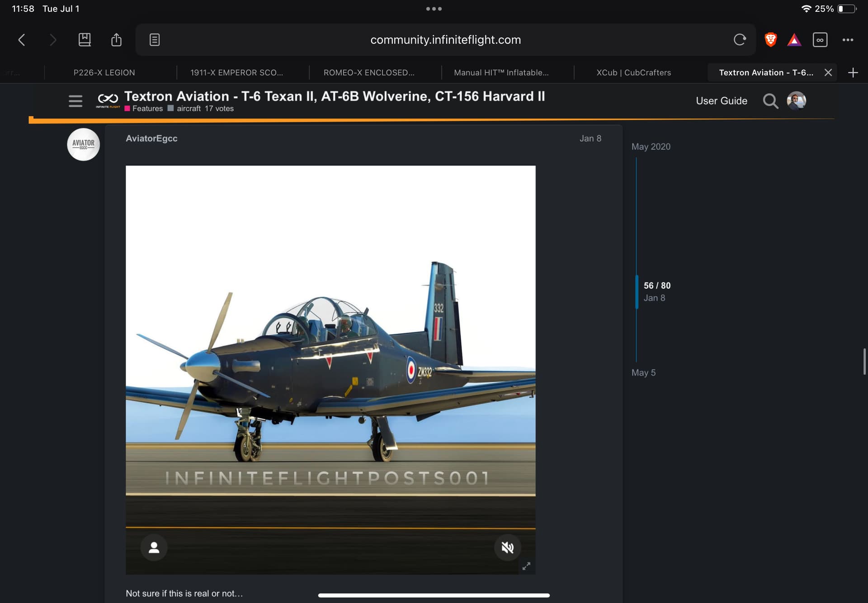Open the forum search magnifier
The height and width of the screenshot is (603, 868).
click(770, 101)
